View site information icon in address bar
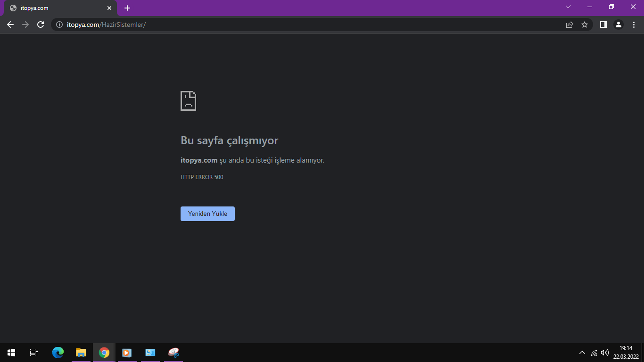Image resolution: width=644 pixels, height=362 pixels. (59, 25)
